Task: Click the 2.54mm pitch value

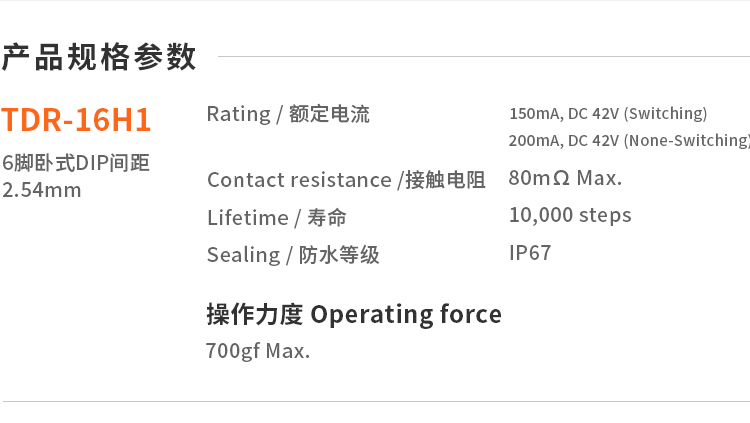Action: point(42,189)
